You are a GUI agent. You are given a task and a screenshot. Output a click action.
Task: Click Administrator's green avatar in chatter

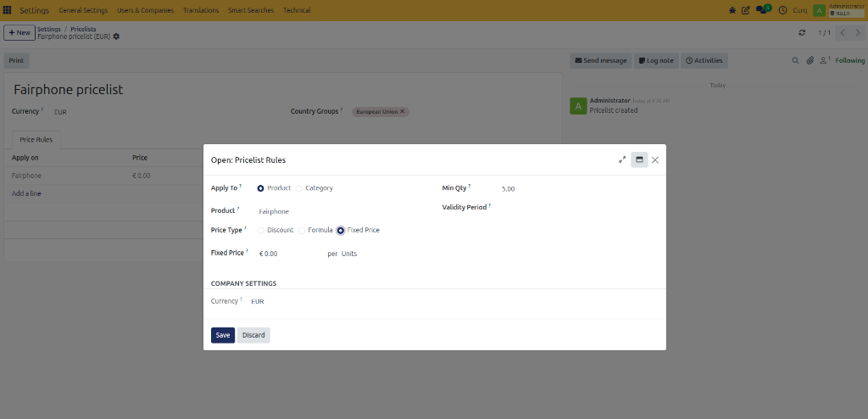point(578,106)
